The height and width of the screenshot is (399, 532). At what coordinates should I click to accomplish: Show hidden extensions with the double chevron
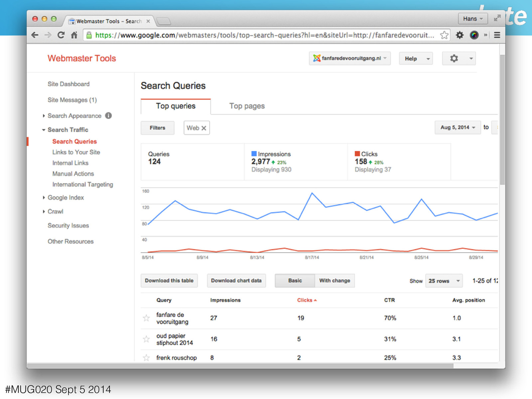coord(486,35)
